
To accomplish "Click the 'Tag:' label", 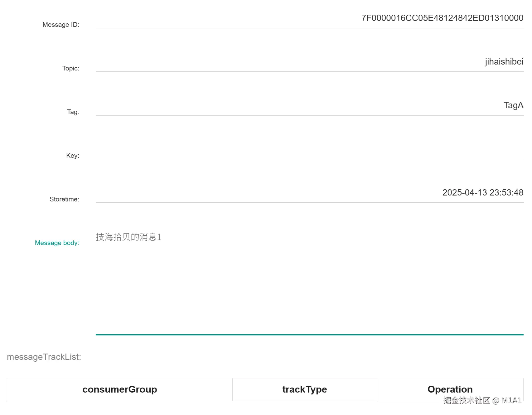I will (x=73, y=112).
